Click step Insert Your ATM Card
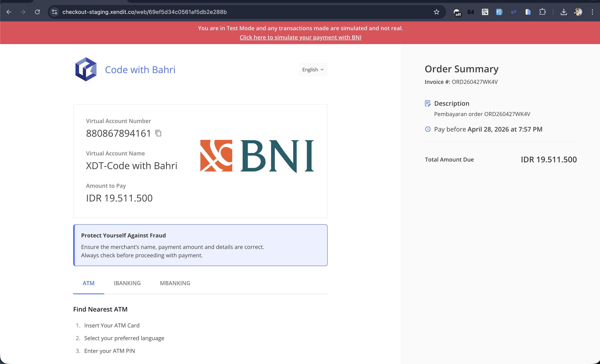600x364 pixels. [x=112, y=326]
